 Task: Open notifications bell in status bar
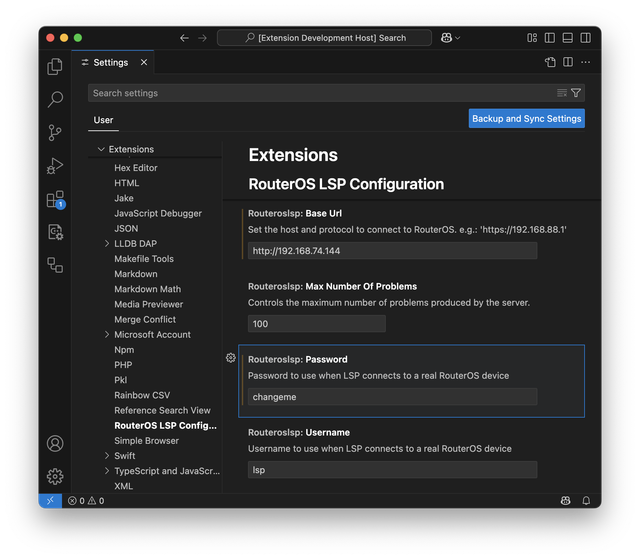(586, 501)
